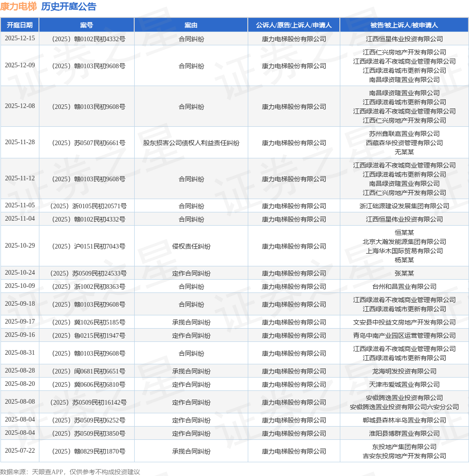Select the 被告/被上诉人/被申请人 column header

coord(404,25)
